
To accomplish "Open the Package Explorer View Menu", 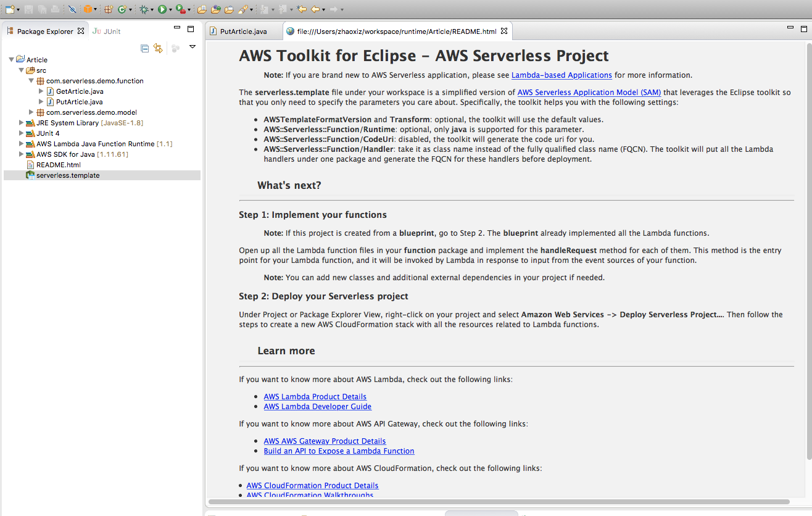I will coord(193,47).
